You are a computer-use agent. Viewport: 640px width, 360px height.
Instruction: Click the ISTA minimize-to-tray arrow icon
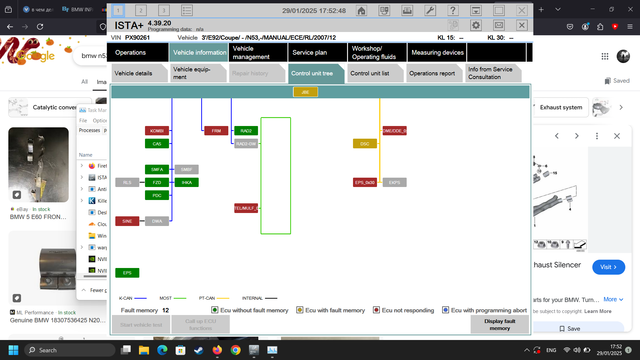coord(476,11)
